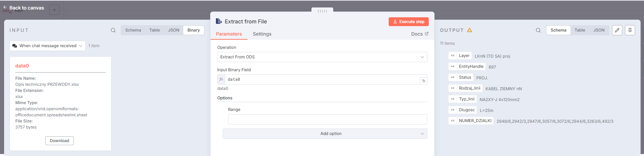
Task: Open the Operation dropdown
Action: (322, 57)
